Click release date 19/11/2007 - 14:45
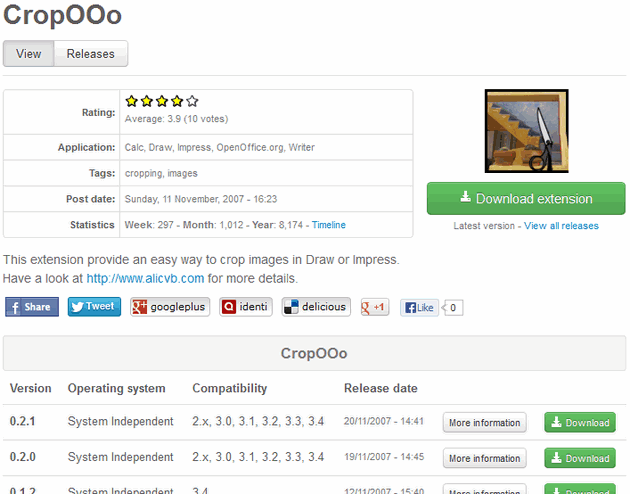Image resolution: width=630 pixels, height=494 pixels. click(x=384, y=457)
